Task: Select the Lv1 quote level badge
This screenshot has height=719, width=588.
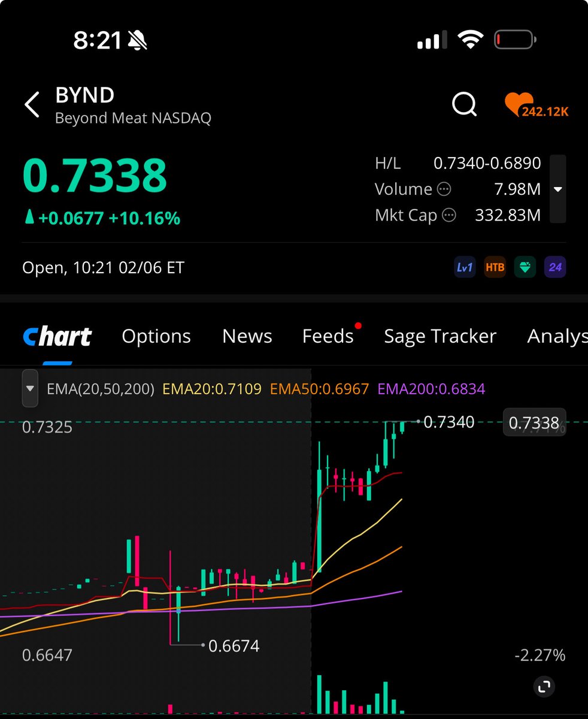Action: [x=465, y=267]
